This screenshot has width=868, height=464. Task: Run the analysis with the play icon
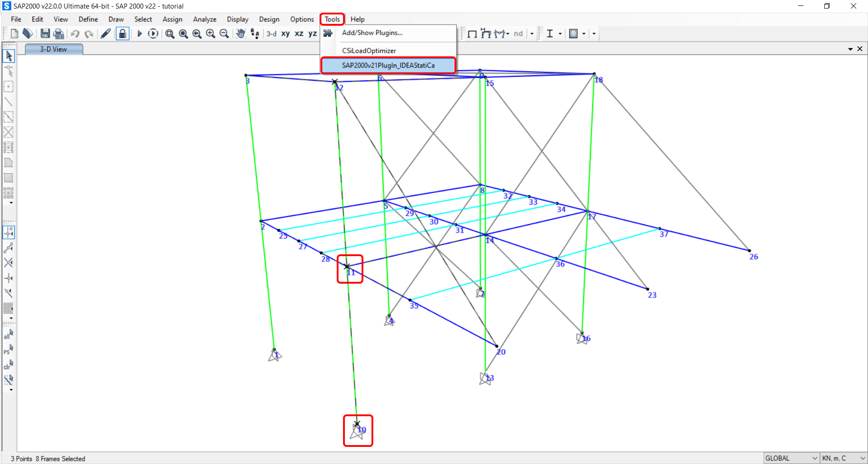click(139, 34)
